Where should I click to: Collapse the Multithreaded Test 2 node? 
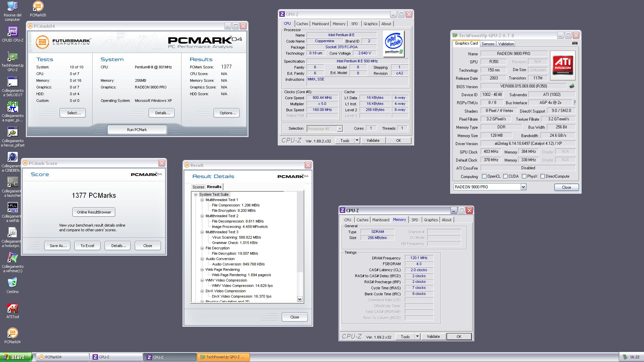point(202,216)
